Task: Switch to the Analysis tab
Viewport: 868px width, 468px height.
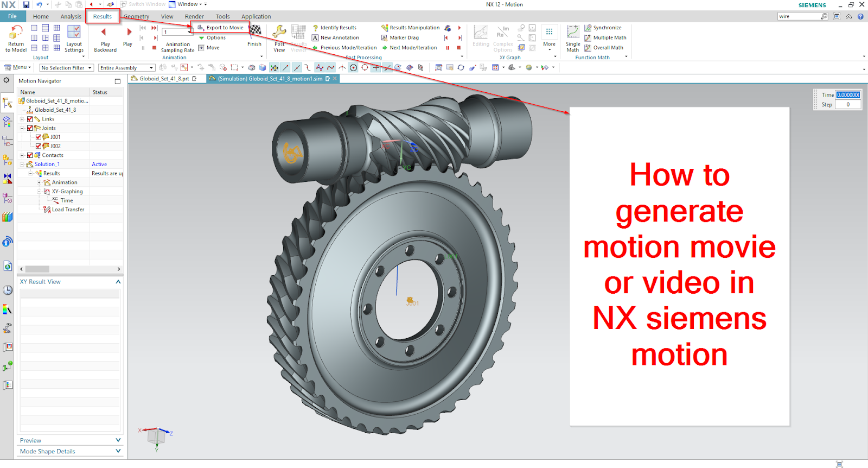Action: pyautogui.click(x=71, y=16)
